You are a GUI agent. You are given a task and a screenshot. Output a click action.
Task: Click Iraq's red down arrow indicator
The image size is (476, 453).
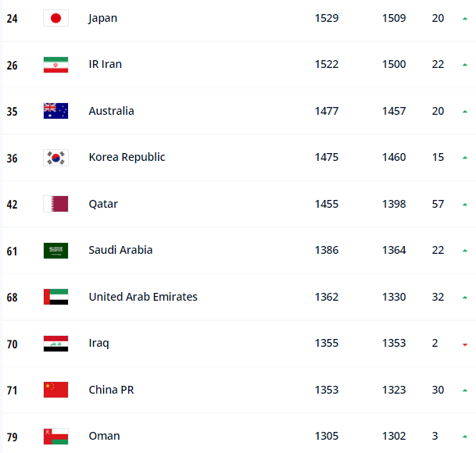click(465, 344)
